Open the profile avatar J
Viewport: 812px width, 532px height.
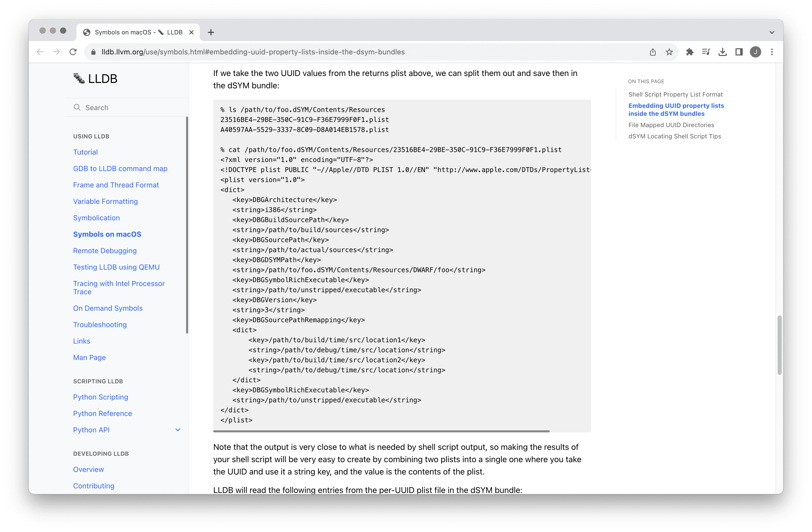pos(755,52)
